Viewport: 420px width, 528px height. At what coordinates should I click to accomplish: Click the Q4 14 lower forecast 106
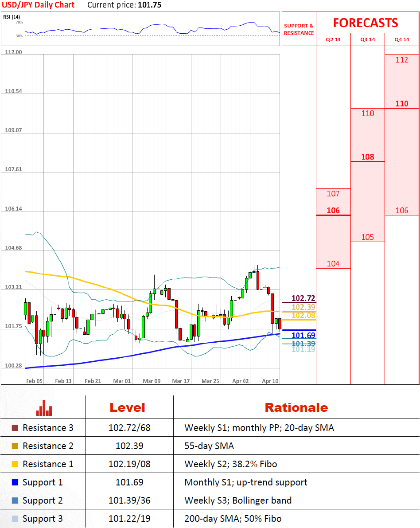(402, 211)
